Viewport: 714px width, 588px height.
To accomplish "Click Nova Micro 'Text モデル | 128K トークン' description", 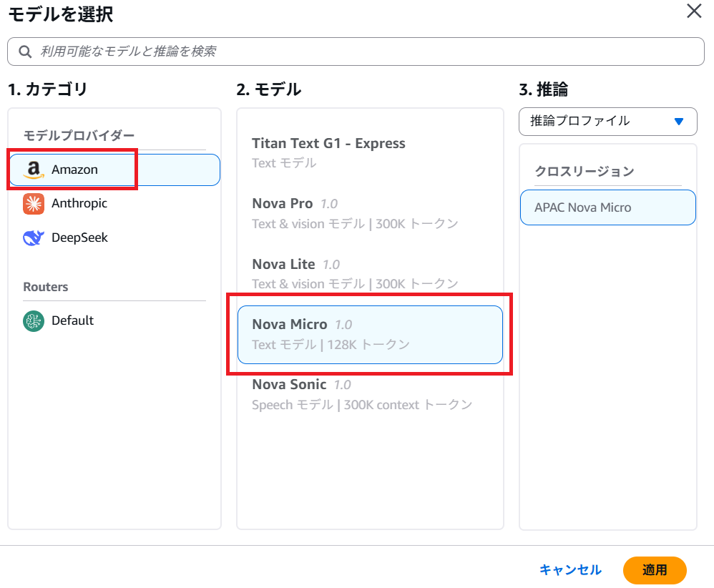I will 331,345.
